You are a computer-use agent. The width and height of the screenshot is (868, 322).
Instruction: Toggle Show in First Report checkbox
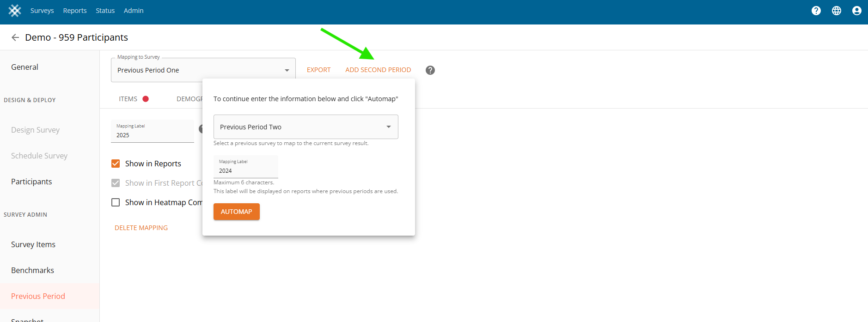[x=116, y=183]
